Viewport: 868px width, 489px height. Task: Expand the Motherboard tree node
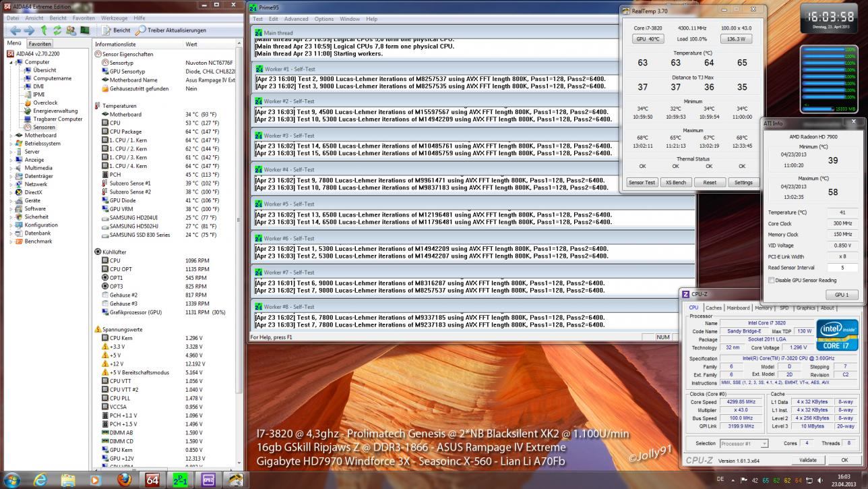point(11,135)
